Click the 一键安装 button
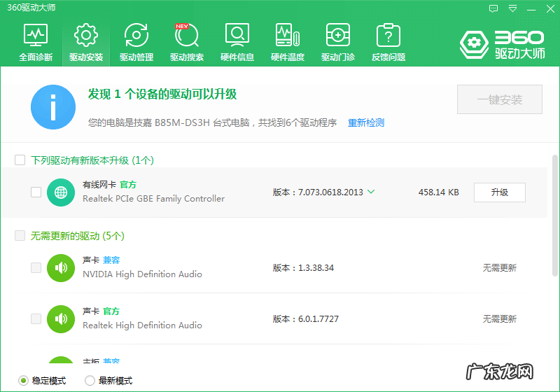Screen dimensions: 560x392 tap(500, 99)
